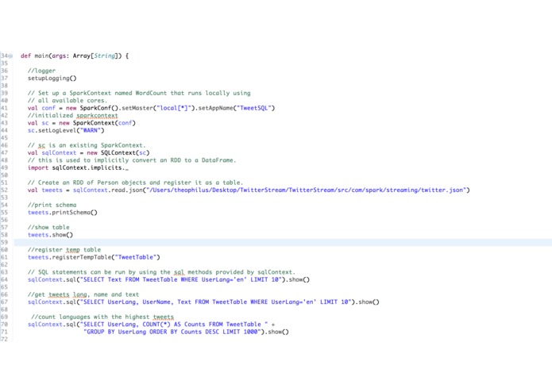Click the '// all available cores.' comment
552x392 pixels.
click(68, 101)
